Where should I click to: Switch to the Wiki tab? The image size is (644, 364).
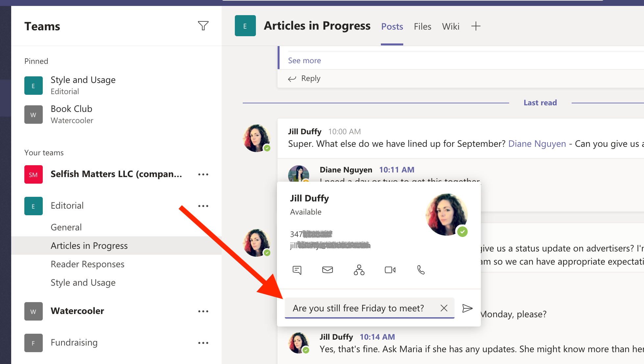coord(450,26)
